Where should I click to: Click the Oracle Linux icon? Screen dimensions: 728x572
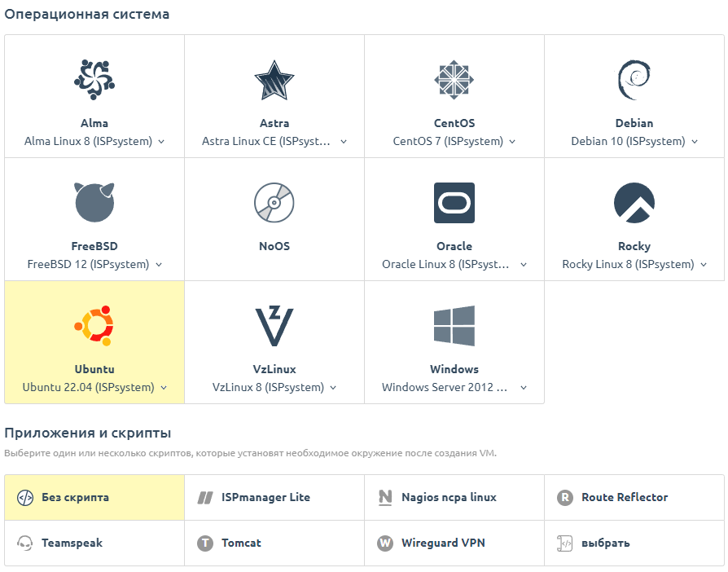pyautogui.click(x=454, y=202)
